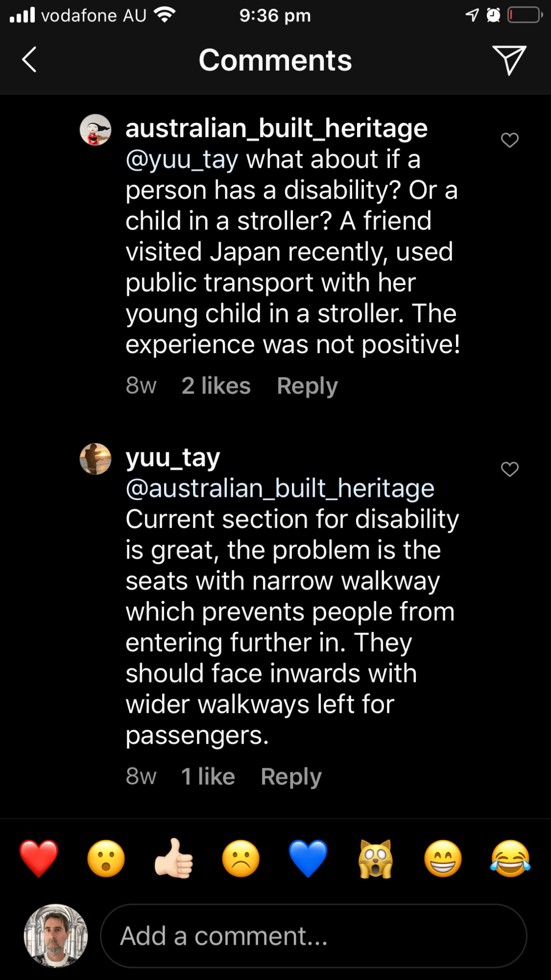Insert the blue heart emoji
551x980 pixels.
click(308, 859)
